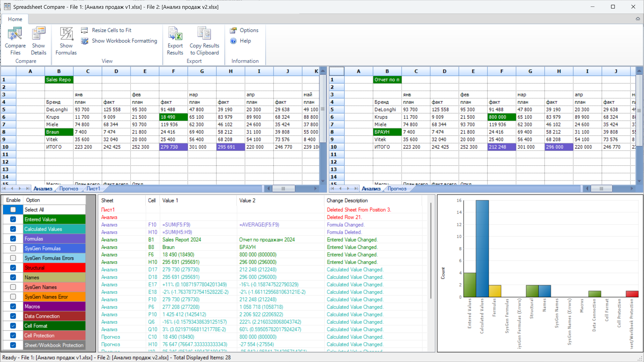This screenshot has height=362, width=644.
Task: Go to next sheet tab in right pane
Action: 348,189
